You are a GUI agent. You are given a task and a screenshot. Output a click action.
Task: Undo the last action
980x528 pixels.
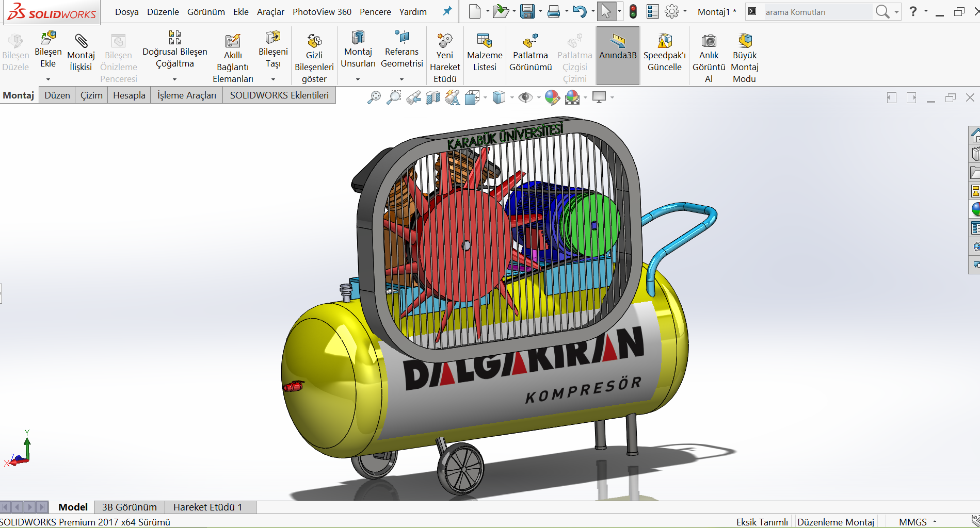click(580, 11)
